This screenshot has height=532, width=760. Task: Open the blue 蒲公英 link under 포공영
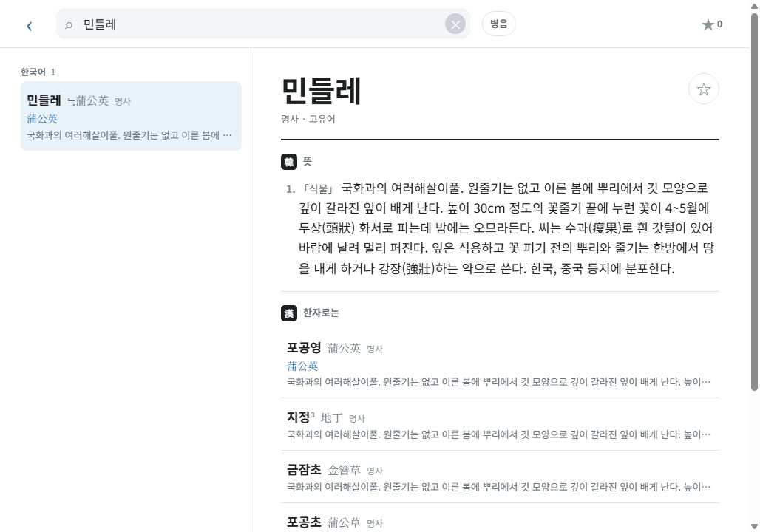(x=302, y=366)
